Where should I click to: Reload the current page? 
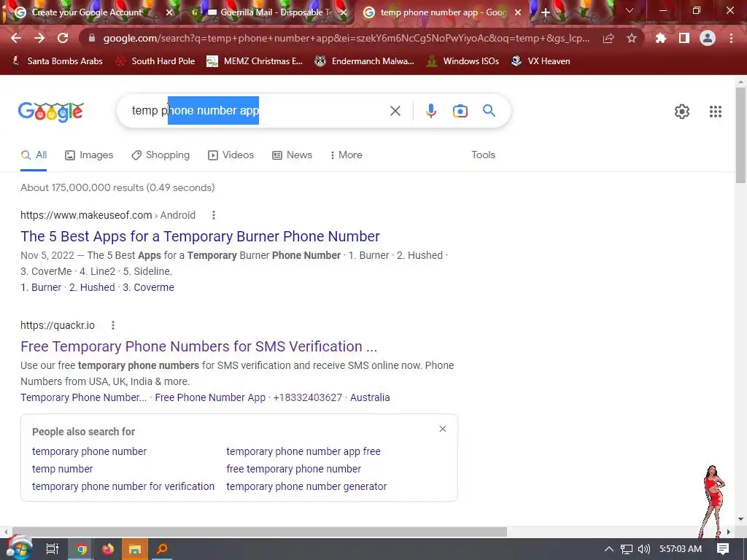[63, 38]
